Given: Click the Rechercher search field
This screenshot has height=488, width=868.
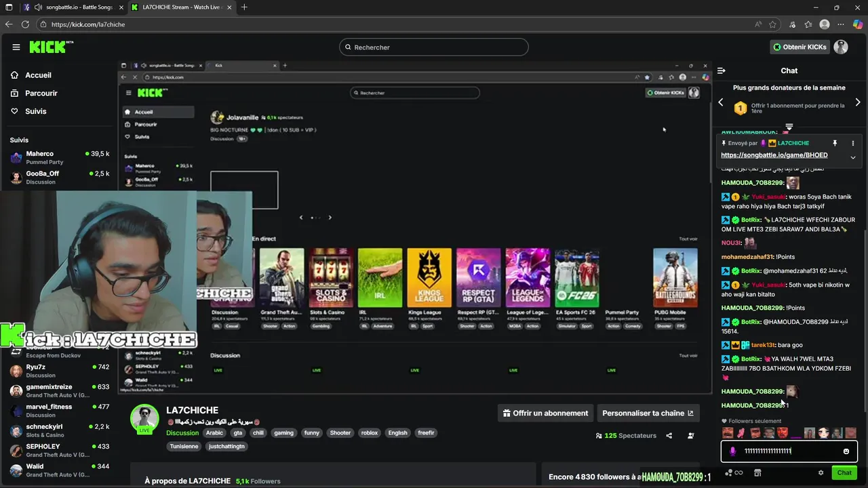Looking at the screenshot, I should [434, 47].
